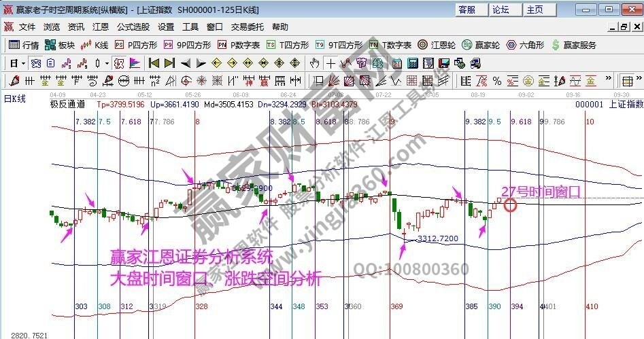Open the 交易委托 menu
Viewport: 644px width, 339px height.
248,27
